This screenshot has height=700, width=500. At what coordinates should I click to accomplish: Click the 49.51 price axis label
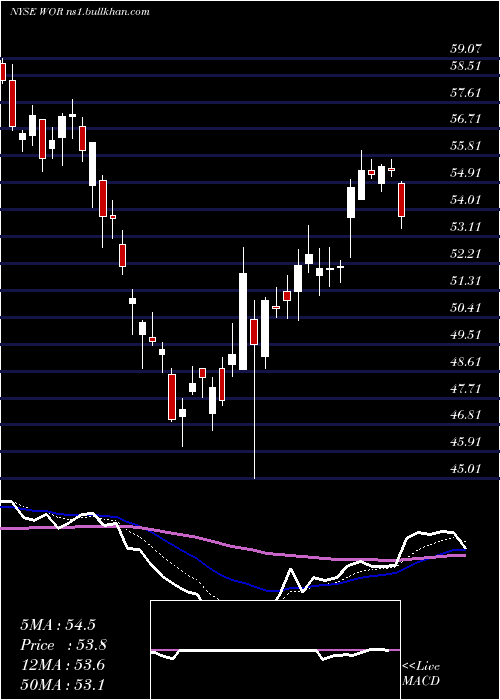pos(465,334)
